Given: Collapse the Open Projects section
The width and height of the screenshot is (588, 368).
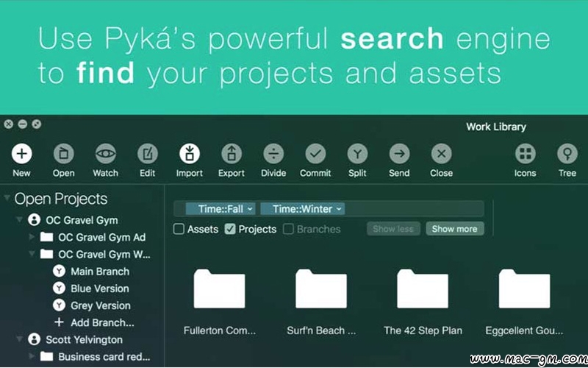Looking at the screenshot, I should click(x=7, y=198).
